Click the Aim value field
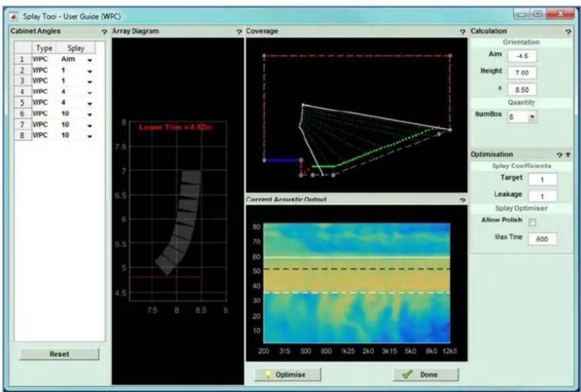 [522, 56]
